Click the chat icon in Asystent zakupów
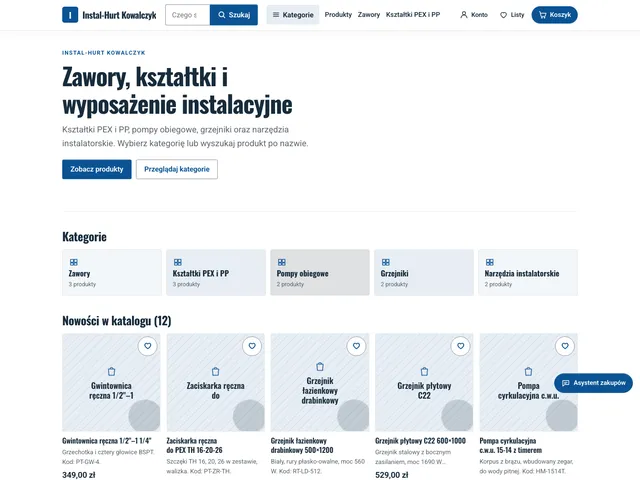 click(565, 383)
